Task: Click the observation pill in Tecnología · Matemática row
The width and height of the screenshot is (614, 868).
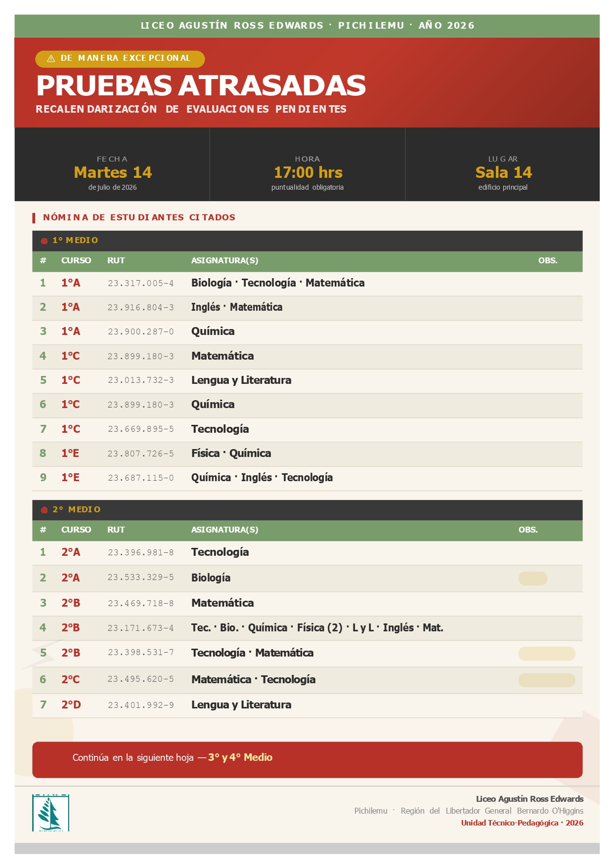Action: click(547, 654)
